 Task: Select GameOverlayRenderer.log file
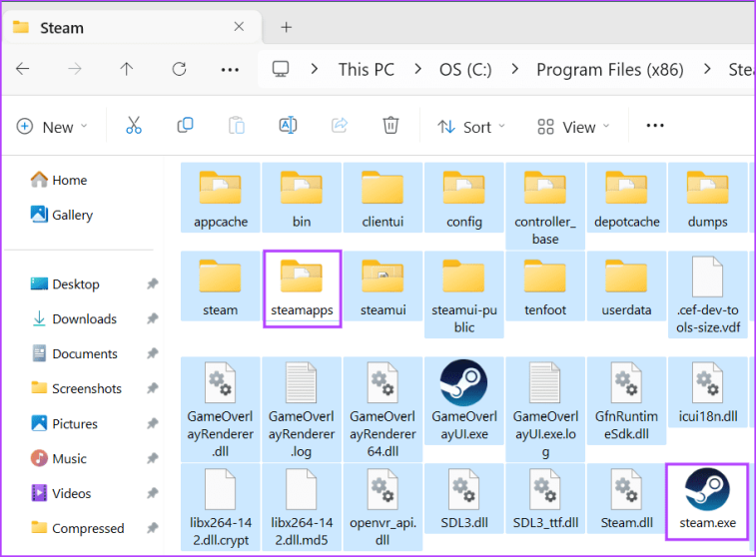[x=302, y=409]
